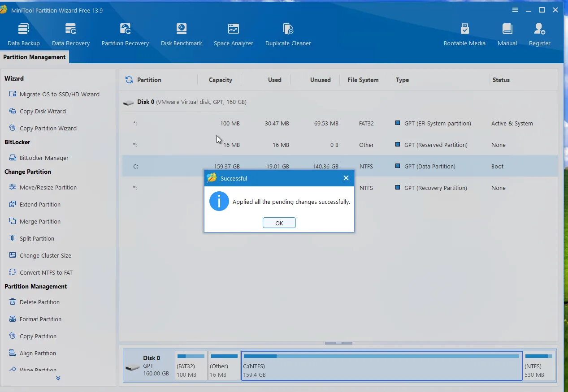Open the hamburger menu in title bar

516,10
